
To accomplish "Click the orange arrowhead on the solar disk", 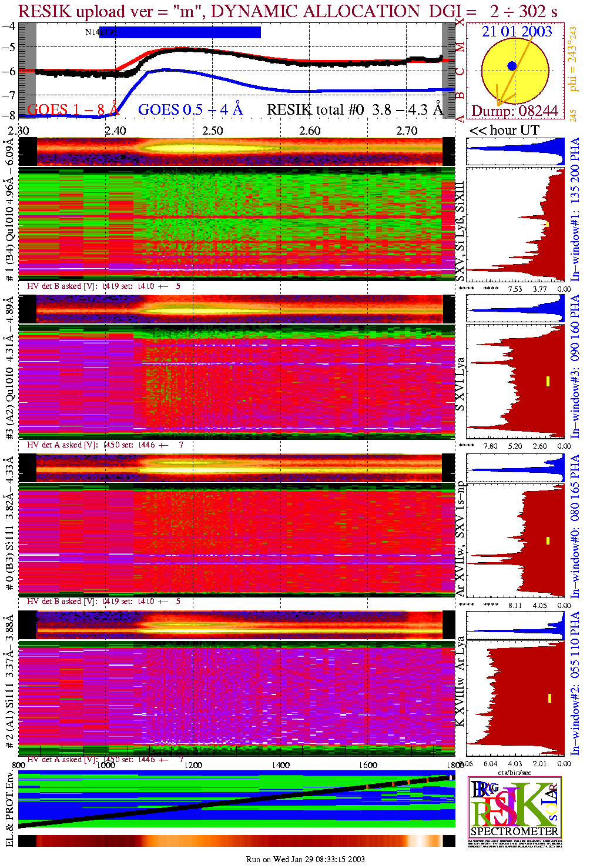I will (x=499, y=101).
